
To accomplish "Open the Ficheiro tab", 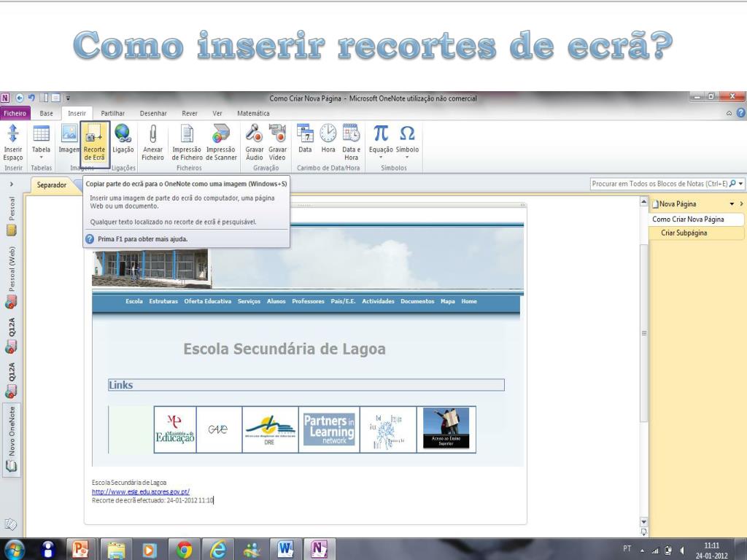I will coord(15,113).
